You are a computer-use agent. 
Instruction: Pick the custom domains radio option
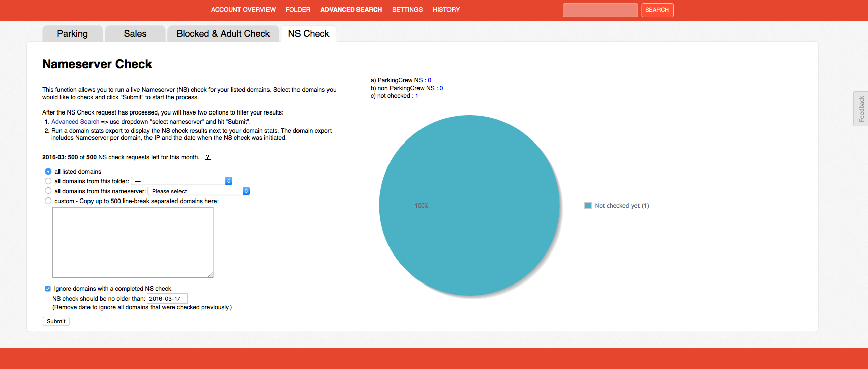coord(48,201)
